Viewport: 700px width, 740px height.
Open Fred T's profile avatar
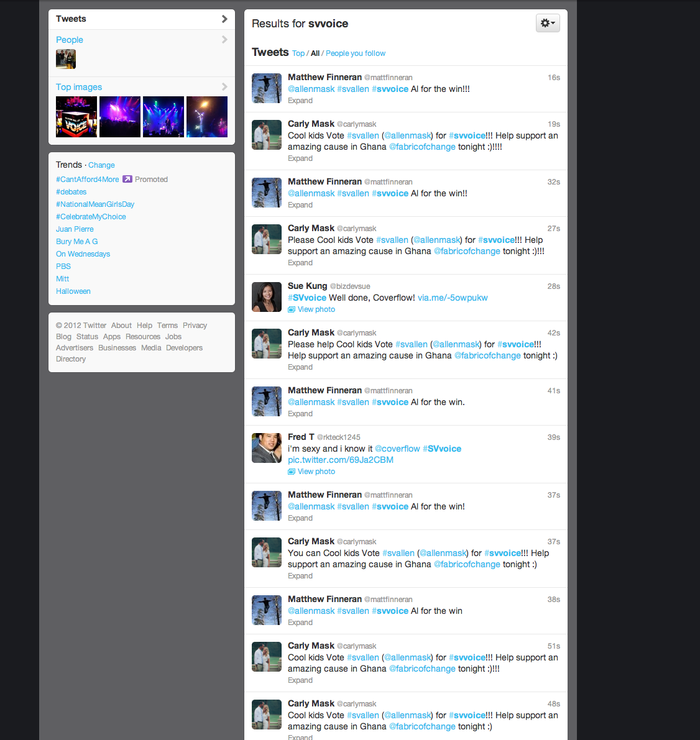pyautogui.click(x=267, y=448)
